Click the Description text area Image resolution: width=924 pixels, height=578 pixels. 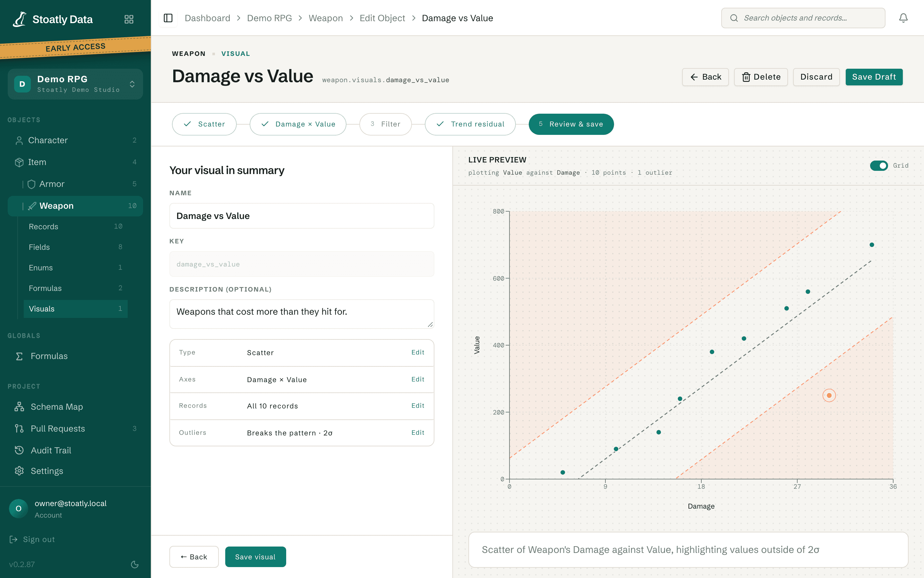point(302,314)
